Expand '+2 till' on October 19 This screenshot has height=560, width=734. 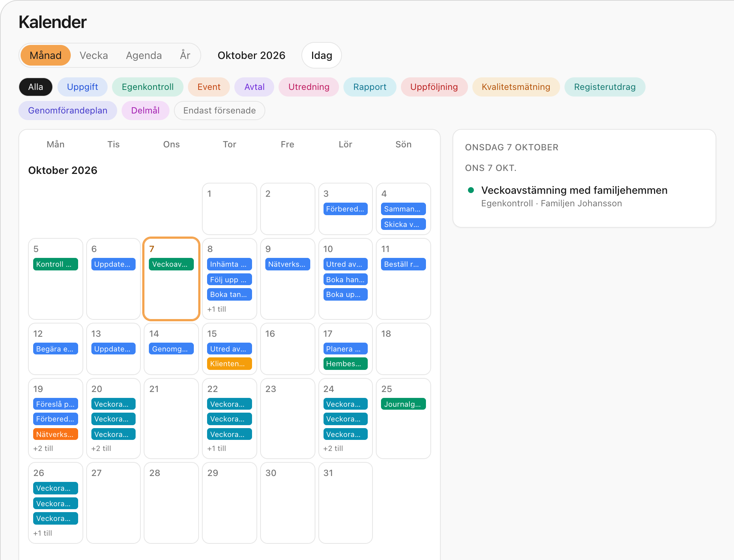click(43, 448)
